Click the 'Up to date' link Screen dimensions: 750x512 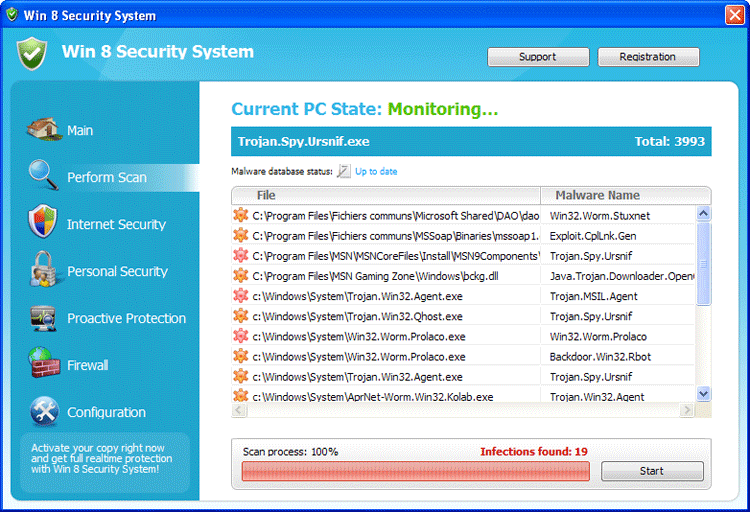pos(376,171)
